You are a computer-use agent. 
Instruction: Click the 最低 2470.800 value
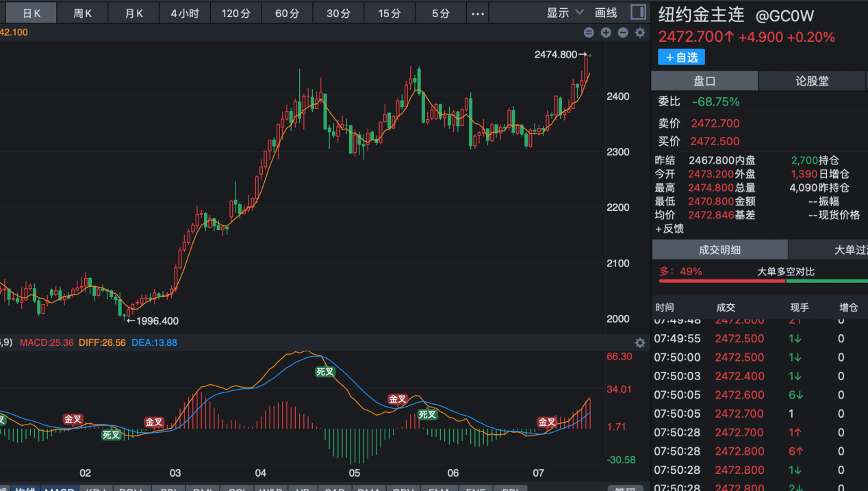pos(711,201)
